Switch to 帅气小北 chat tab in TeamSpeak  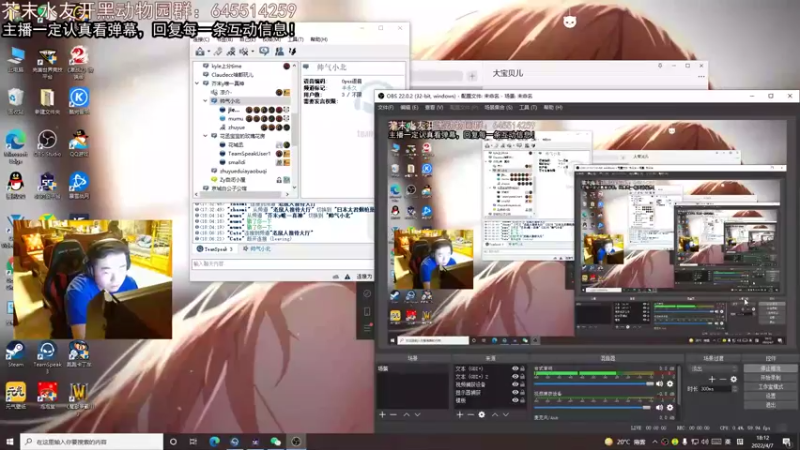(x=257, y=249)
